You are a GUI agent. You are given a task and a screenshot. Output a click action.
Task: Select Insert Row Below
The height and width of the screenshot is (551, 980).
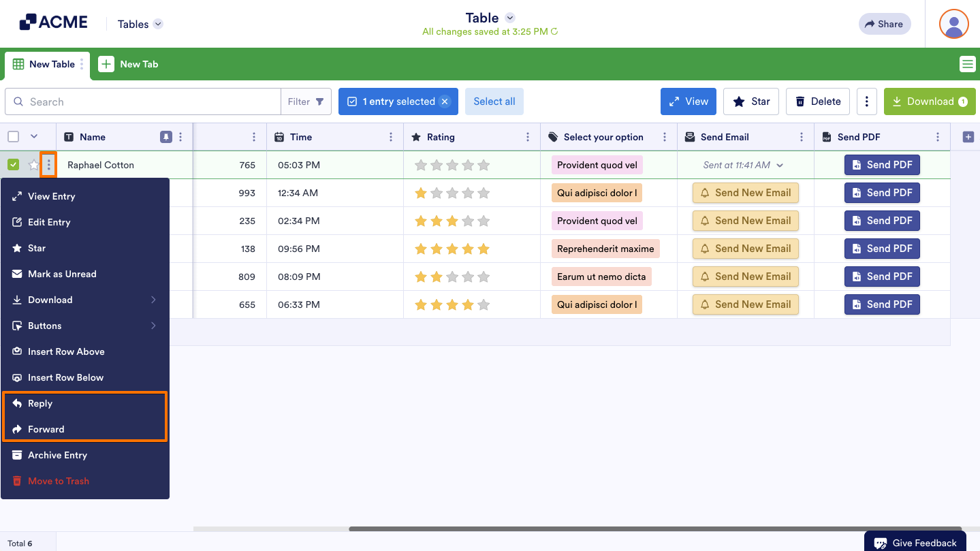(85, 377)
